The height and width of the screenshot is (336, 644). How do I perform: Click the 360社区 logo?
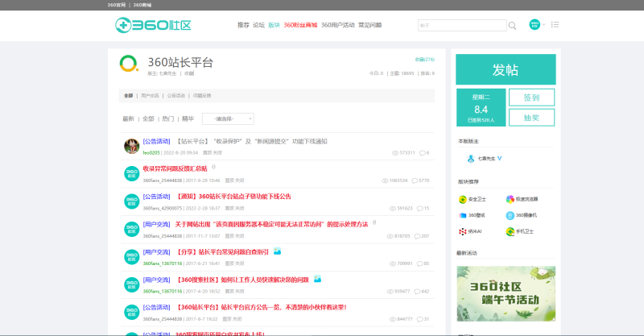153,25
